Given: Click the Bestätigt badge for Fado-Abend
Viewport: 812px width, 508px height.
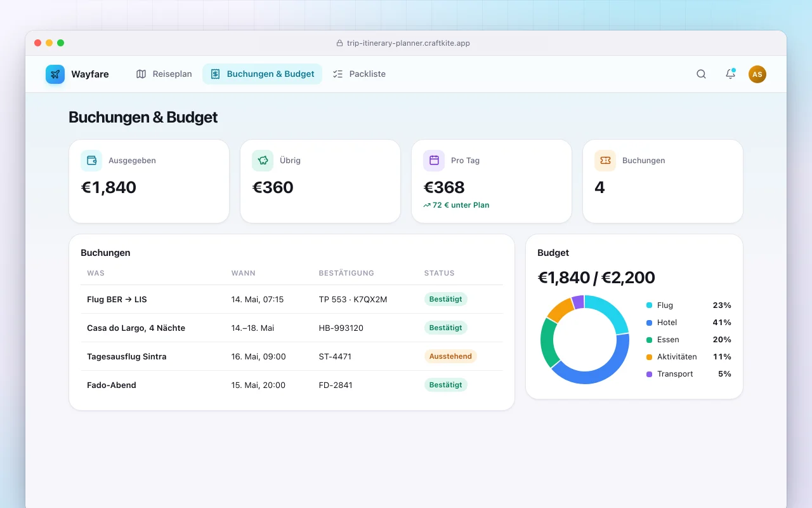Looking at the screenshot, I should tap(446, 385).
